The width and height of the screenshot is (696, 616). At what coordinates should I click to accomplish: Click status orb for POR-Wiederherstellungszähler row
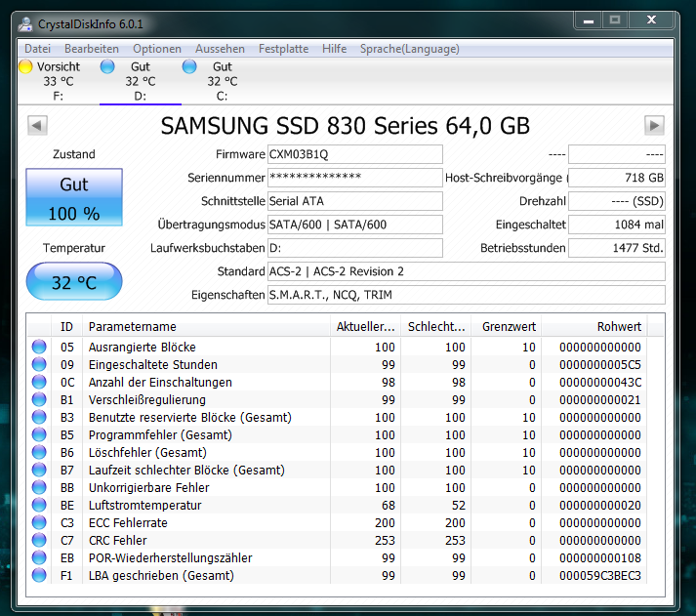[39, 557]
